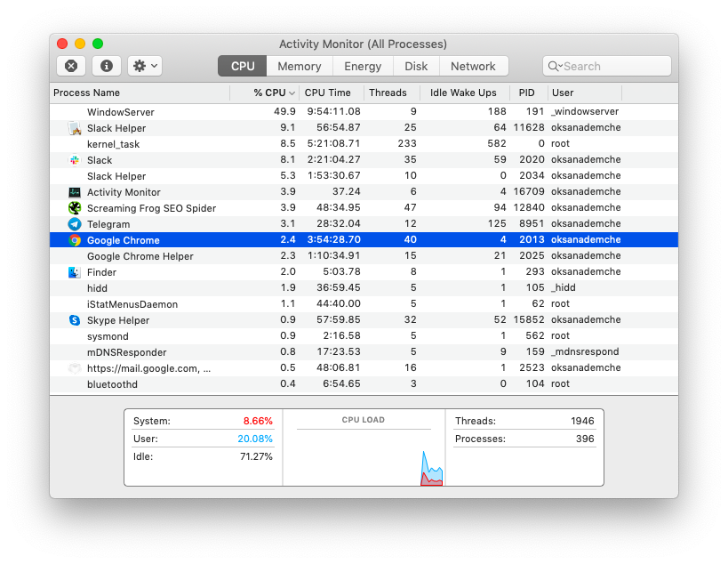Click the Telegram app icon

(x=75, y=224)
